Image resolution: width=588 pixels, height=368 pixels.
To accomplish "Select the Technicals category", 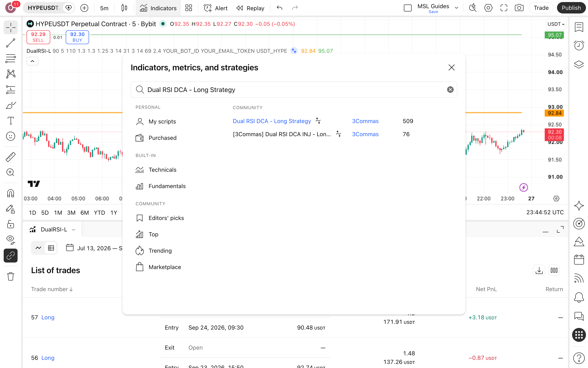I will 156,170.
